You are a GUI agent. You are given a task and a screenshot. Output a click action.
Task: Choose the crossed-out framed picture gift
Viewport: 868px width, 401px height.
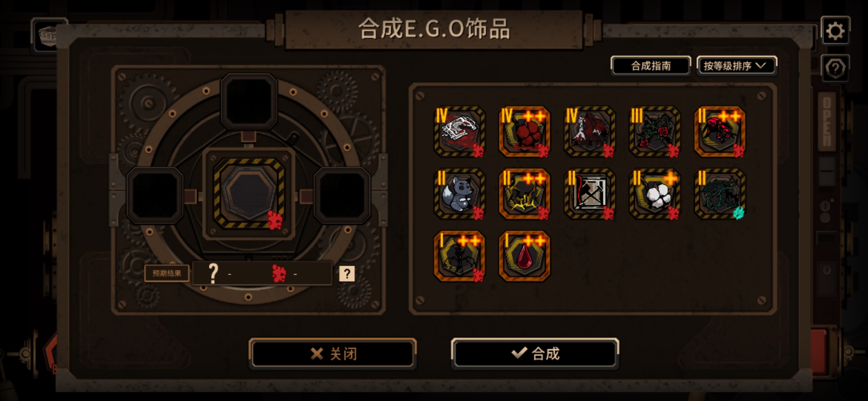[589, 194]
